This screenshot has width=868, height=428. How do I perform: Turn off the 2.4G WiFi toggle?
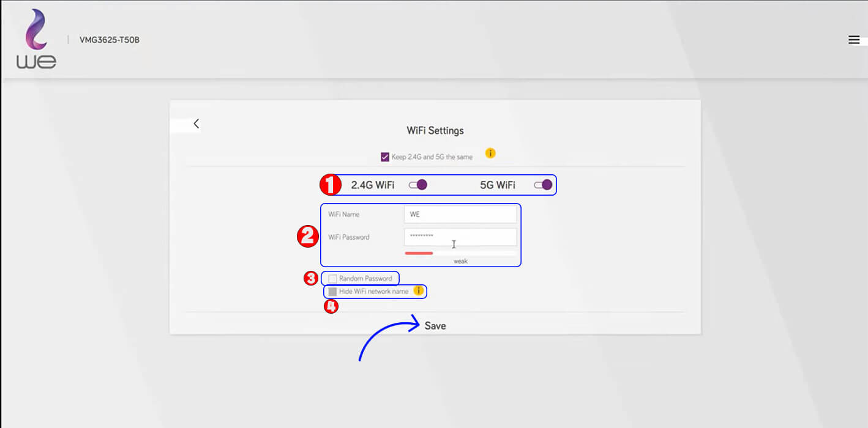(418, 185)
